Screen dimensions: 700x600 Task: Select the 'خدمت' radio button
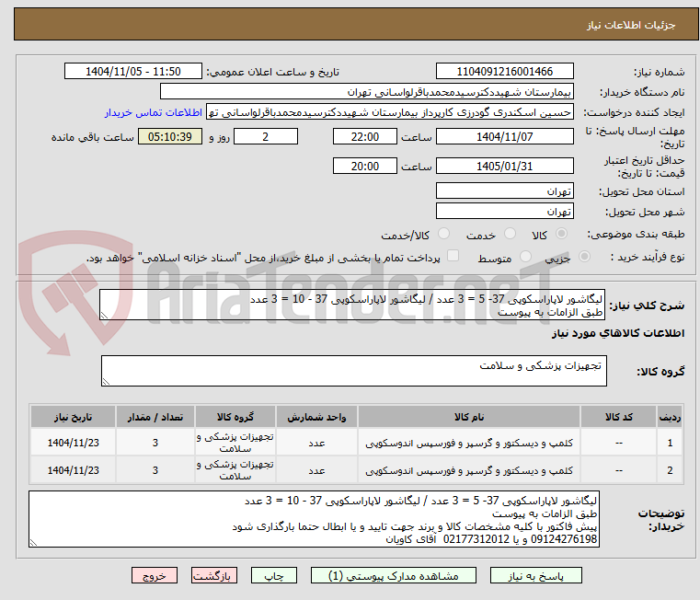pyautogui.click(x=510, y=234)
